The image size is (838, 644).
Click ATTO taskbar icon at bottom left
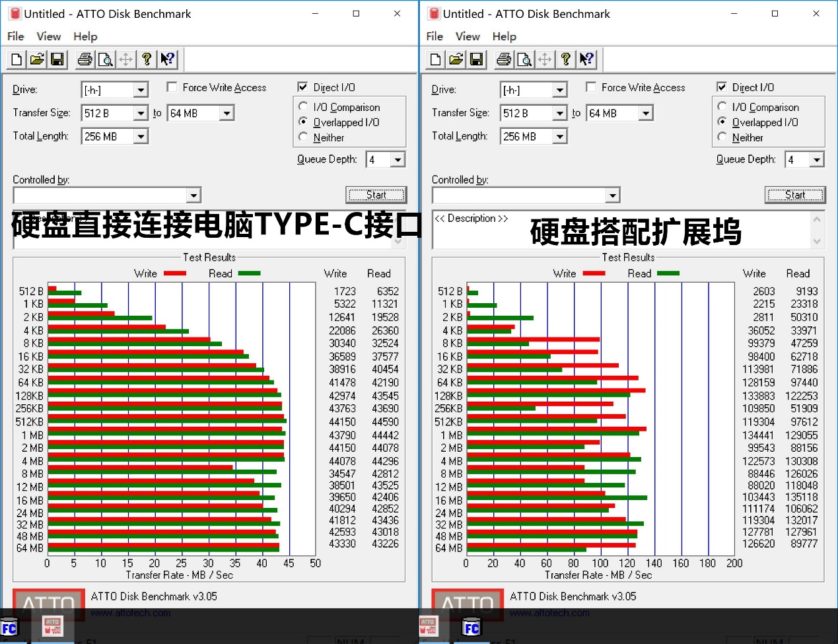tap(52, 626)
